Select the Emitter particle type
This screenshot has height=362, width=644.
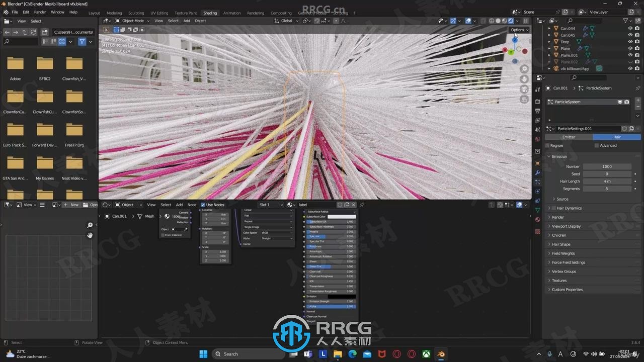(569, 137)
